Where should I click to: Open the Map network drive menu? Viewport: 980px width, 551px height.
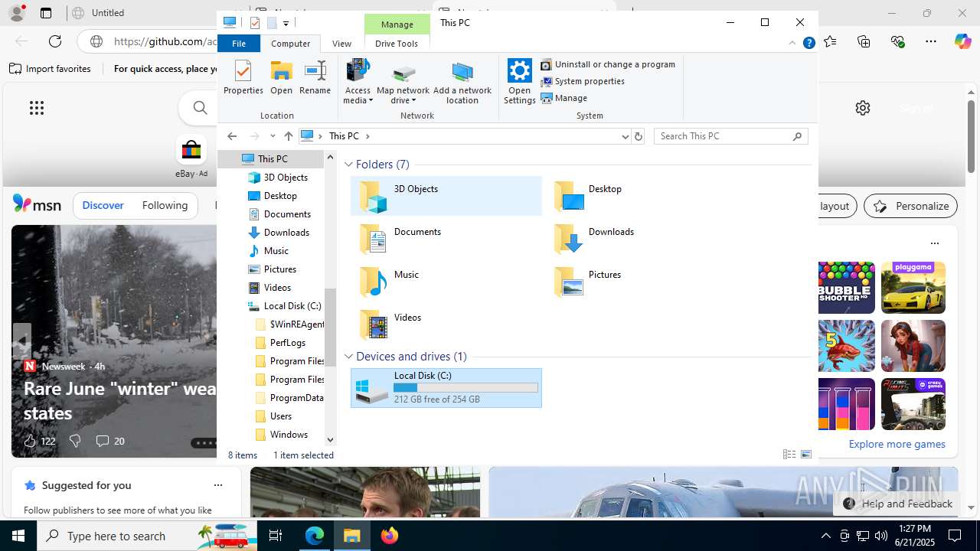pos(403,81)
